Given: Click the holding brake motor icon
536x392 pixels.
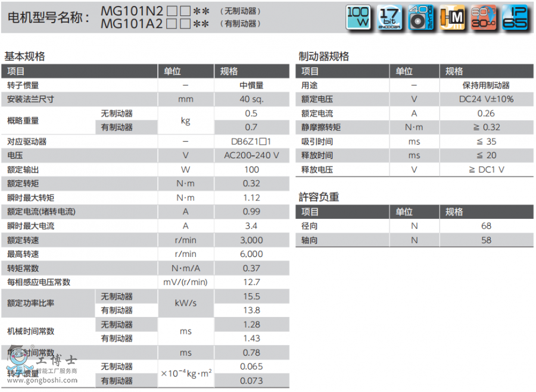Looking at the screenshot, I should tap(453, 18).
